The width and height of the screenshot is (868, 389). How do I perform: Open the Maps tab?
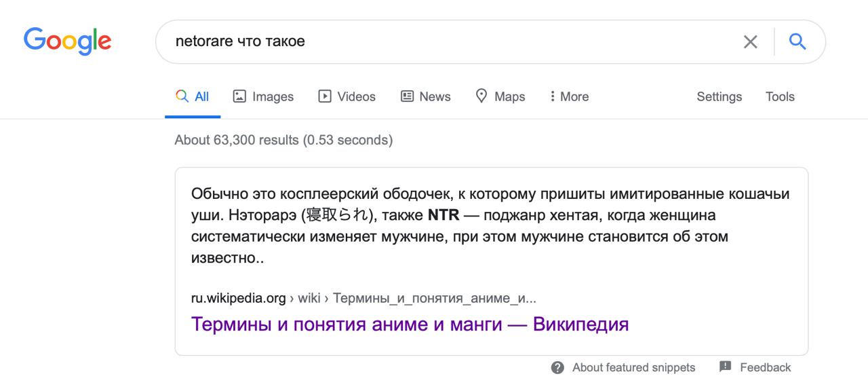(x=500, y=96)
